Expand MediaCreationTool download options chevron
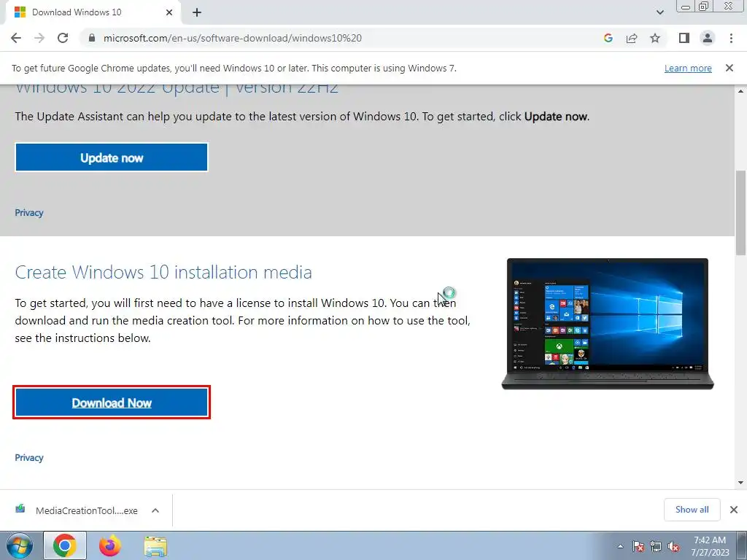 [x=155, y=510]
